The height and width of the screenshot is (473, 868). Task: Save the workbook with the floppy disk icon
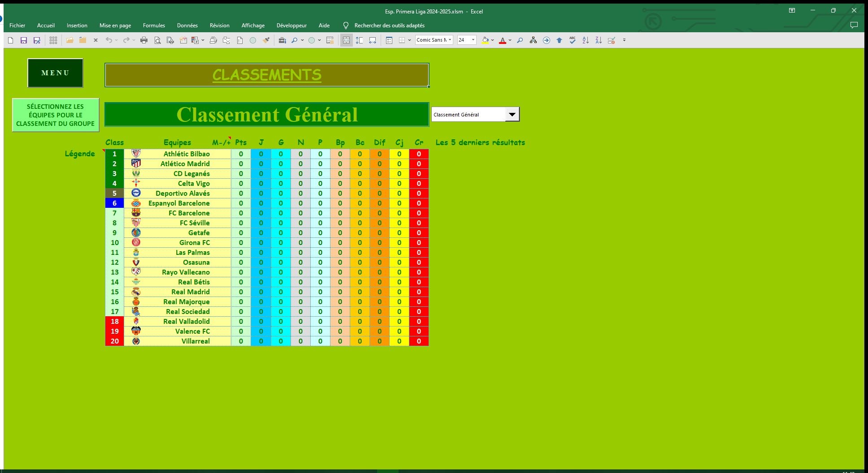[24, 40]
